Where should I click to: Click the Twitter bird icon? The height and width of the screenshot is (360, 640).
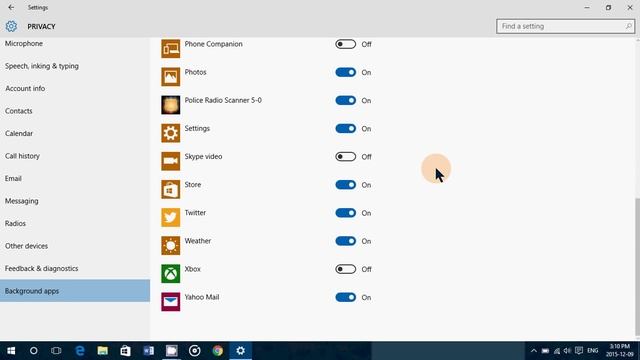pos(170,218)
